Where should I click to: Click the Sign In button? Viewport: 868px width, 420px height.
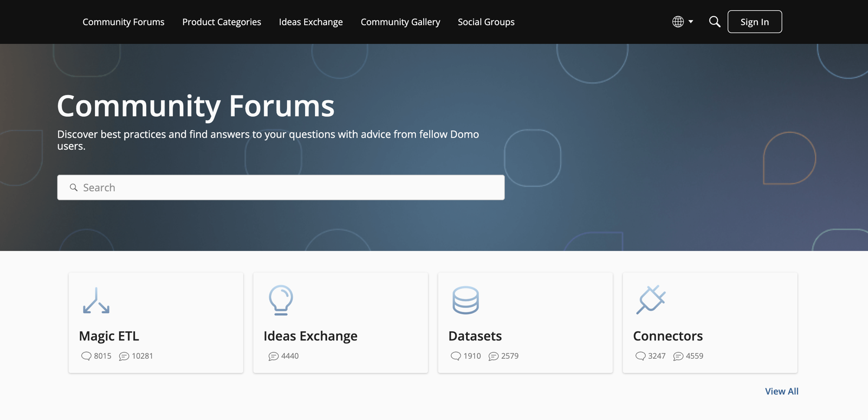755,22
